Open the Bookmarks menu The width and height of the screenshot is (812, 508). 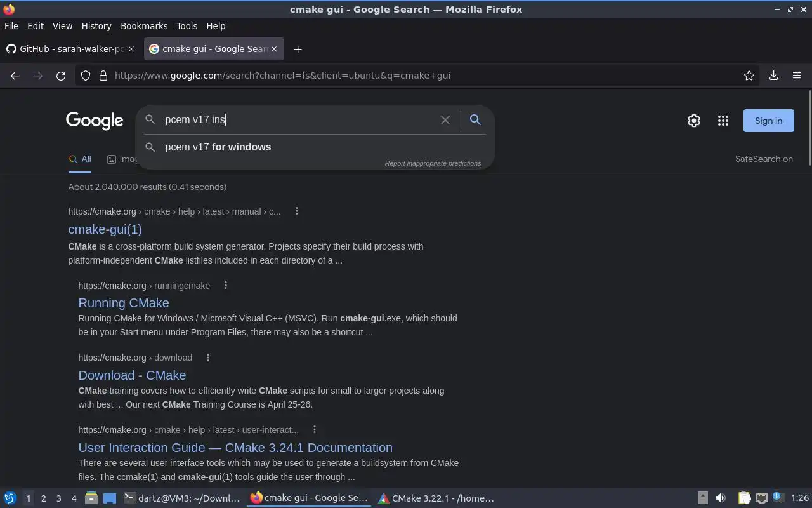pos(144,26)
